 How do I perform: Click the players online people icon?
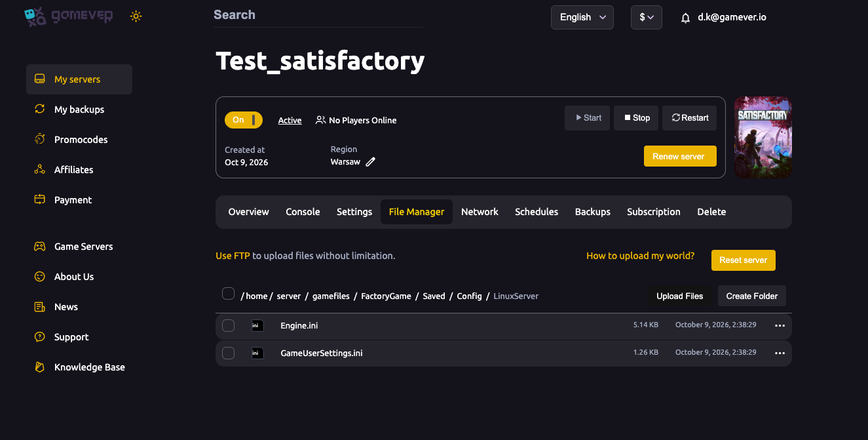tap(321, 120)
